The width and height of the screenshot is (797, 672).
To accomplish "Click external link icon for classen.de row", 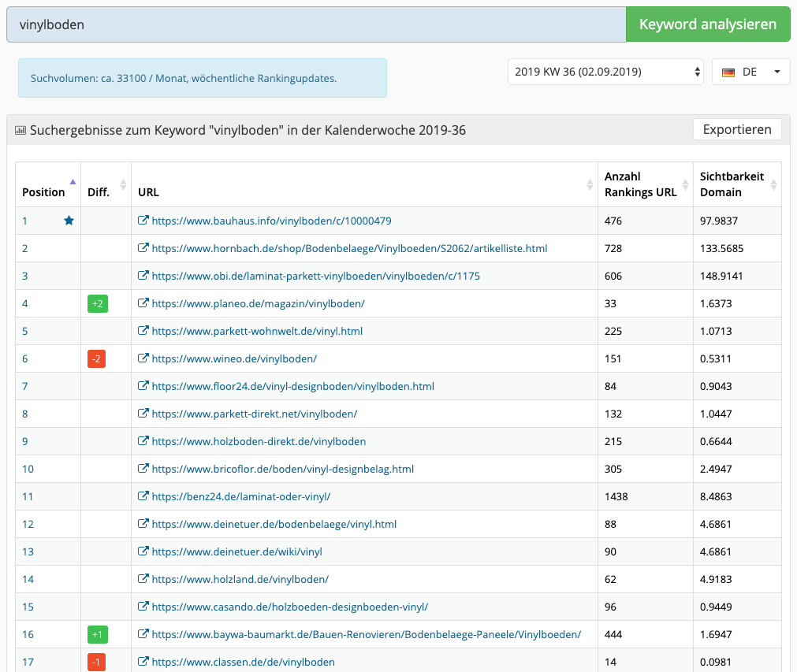I will (143, 661).
